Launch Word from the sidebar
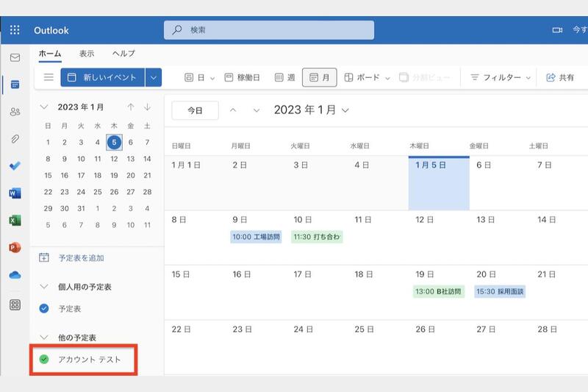Image resolution: width=588 pixels, height=392 pixels. coord(15,193)
